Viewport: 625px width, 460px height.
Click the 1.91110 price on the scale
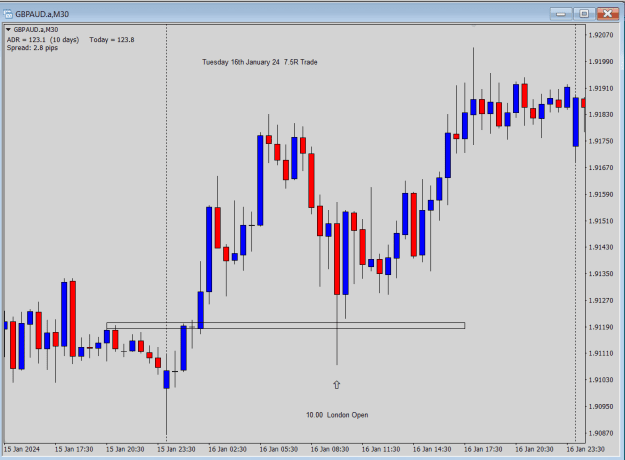[601, 354]
